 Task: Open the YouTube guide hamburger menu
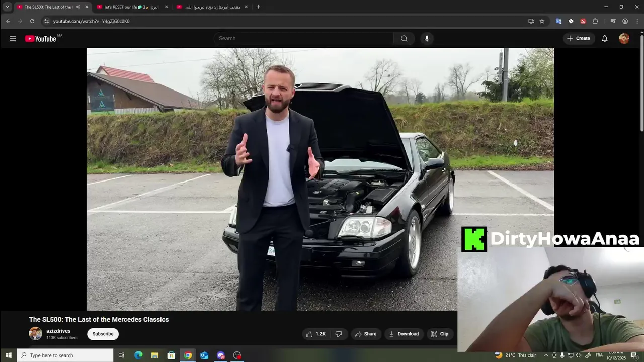pos(13,38)
